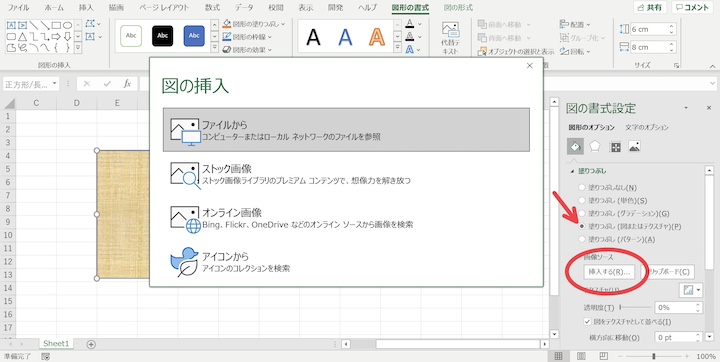This screenshot has height=362, width=720.
Task: Open the 配置 align dropdown
Action: point(575,25)
